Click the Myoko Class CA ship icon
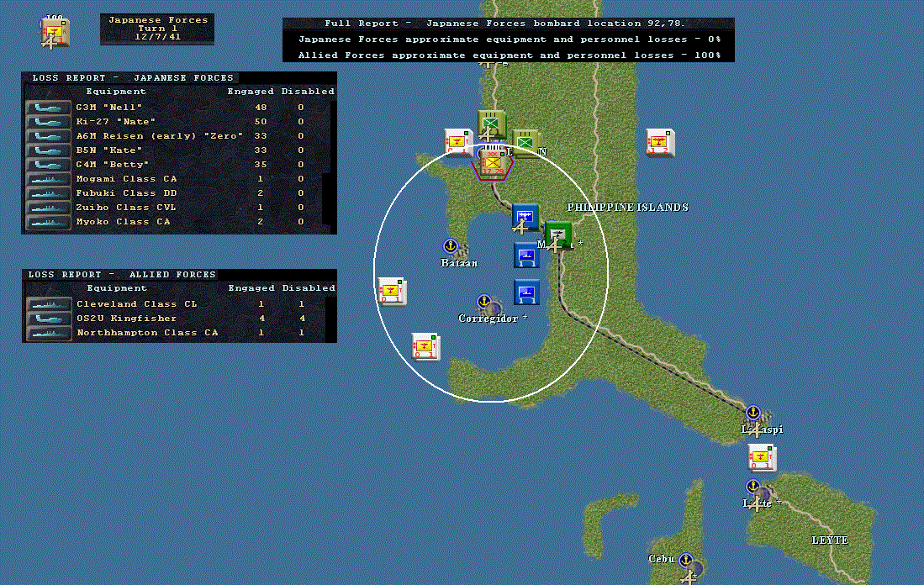Screen dimensions: 924x585 48,222
